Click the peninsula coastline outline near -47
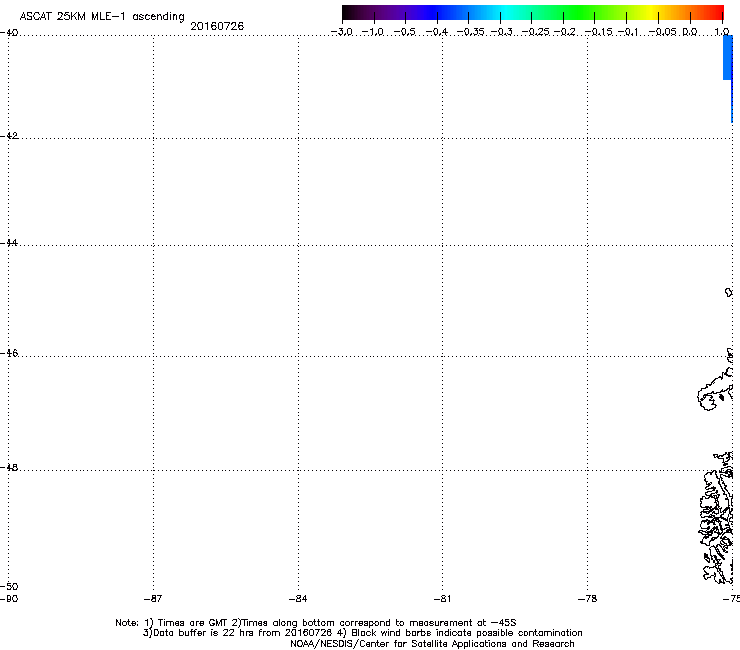 point(715,388)
